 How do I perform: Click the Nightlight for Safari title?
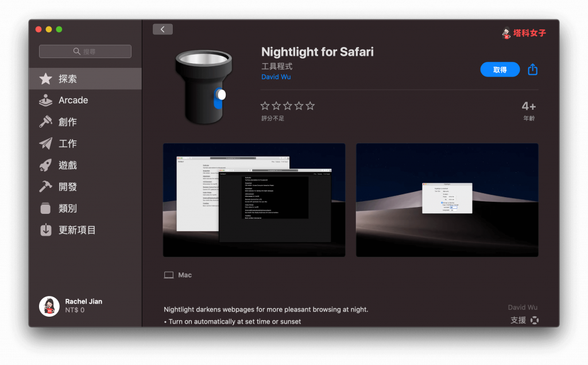click(317, 52)
